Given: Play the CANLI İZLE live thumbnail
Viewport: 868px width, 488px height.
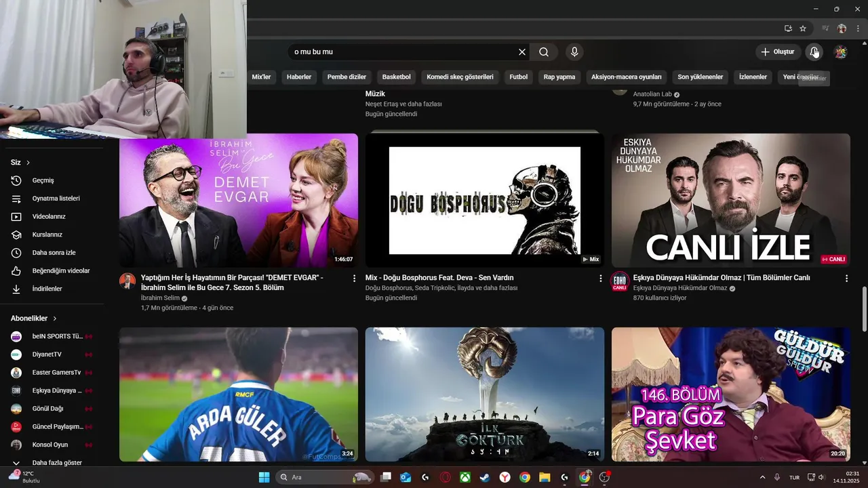Looking at the screenshot, I should coord(731,200).
